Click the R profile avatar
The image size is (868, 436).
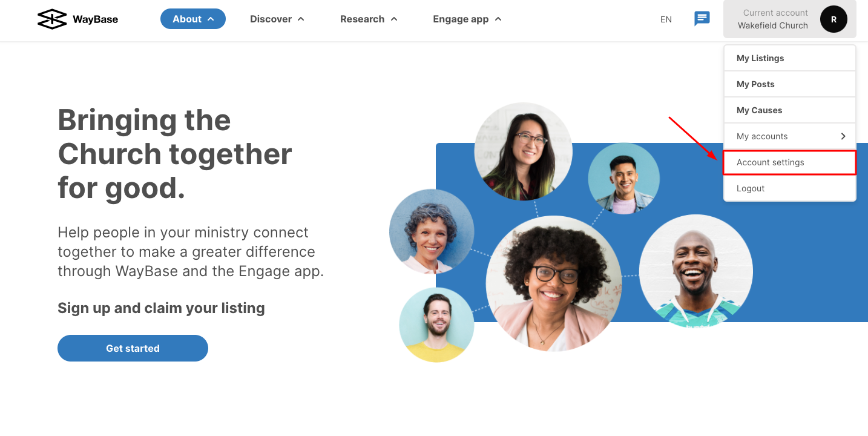click(x=833, y=19)
